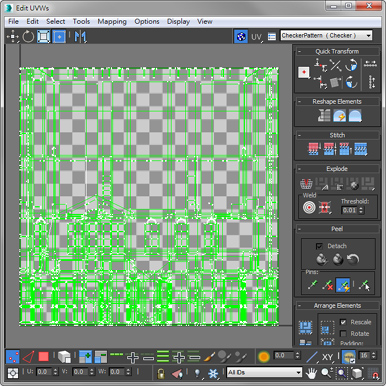This screenshot has height=386, width=386.
Task: Click the Weld Selected Subobject icon
Action: click(325, 207)
